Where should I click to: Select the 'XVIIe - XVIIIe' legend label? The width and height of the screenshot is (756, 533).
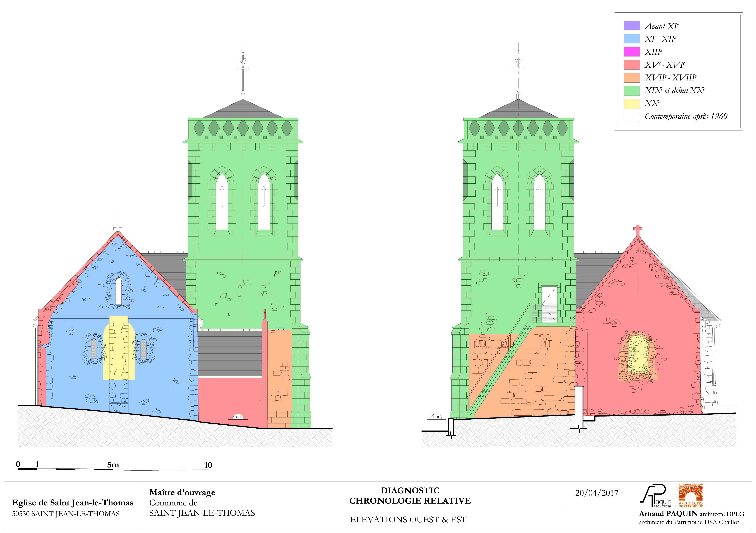pos(670,78)
